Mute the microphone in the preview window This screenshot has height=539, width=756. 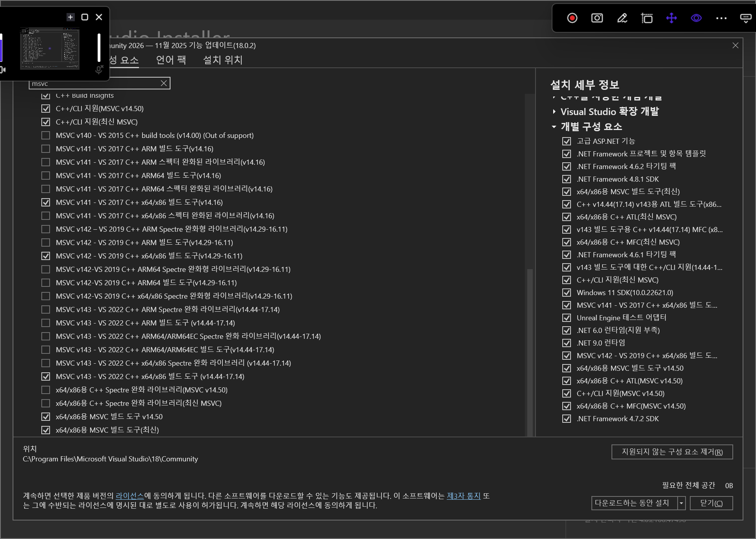pos(99,69)
